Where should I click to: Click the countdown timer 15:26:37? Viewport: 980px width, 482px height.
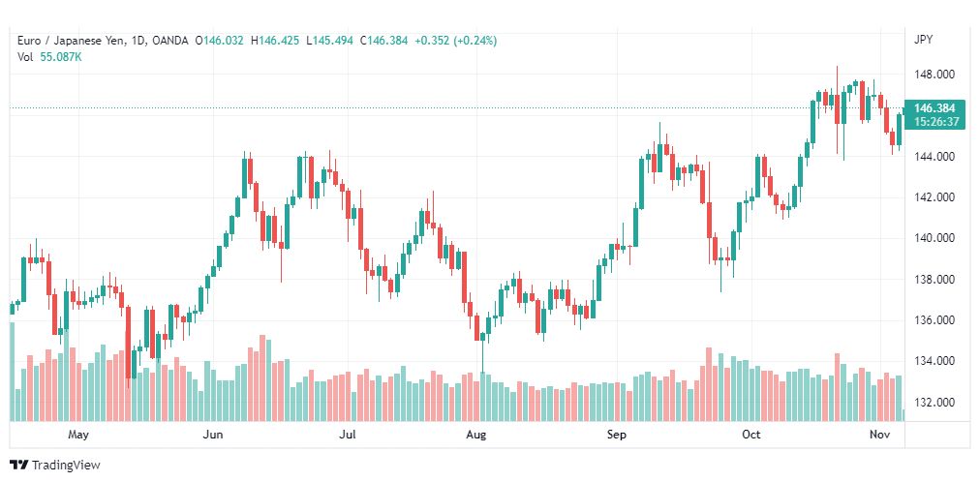(x=935, y=122)
